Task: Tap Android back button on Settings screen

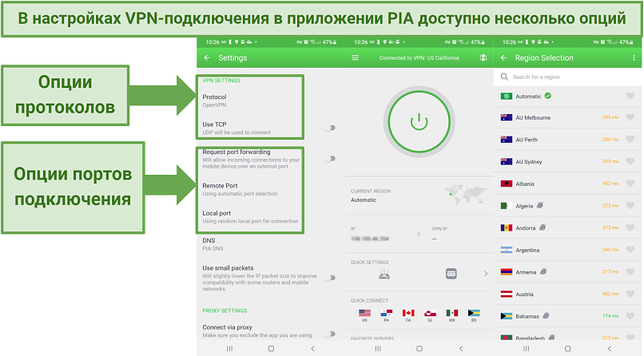Action: point(312,349)
